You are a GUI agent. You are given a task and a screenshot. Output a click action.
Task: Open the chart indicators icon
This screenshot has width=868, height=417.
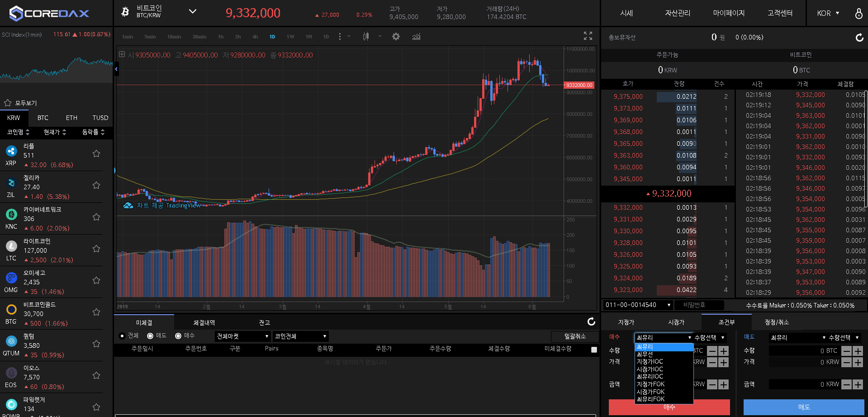(x=416, y=36)
